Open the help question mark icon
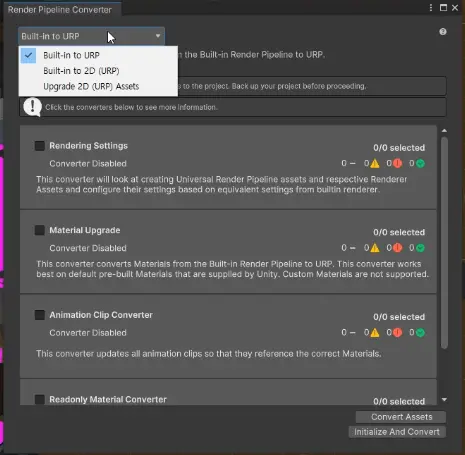This screenshot has width=465, height=455. (443, 32)
